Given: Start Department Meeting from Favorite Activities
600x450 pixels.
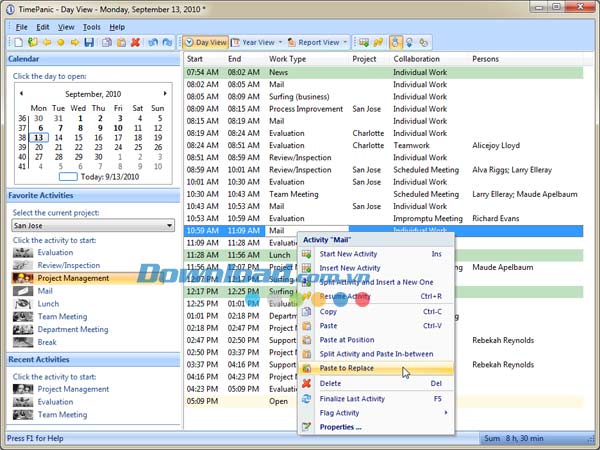Looking at the screenshot, I should [x=72, y=329].
